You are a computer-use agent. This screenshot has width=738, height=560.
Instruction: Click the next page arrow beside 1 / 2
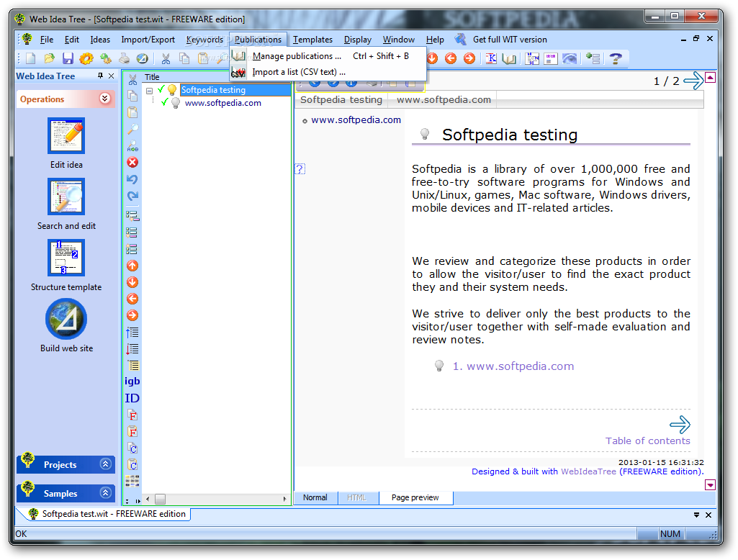pyautogui.click(x=693, y=81)
